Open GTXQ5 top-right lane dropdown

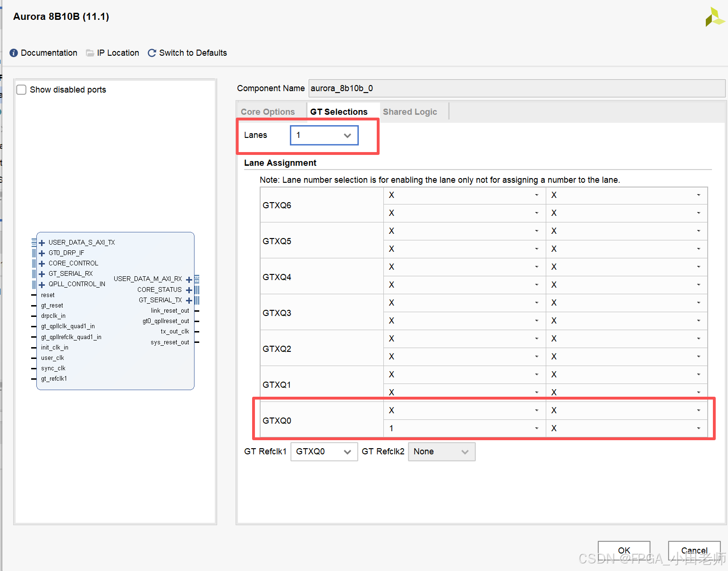coord(626,231)
